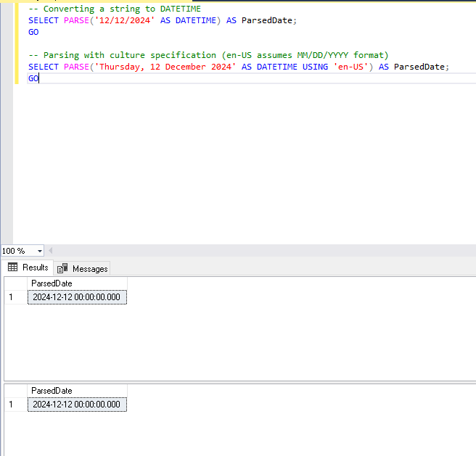Switch to the Messages tab

point(82,268)
